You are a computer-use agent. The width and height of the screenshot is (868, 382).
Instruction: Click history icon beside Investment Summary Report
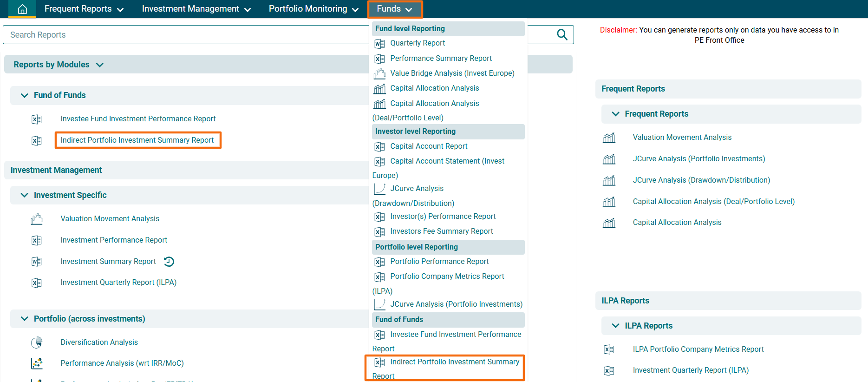point(169,262)
